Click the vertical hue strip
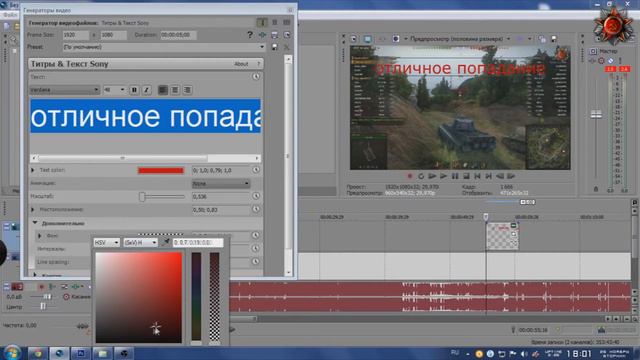Viewport: 640px width, 360px height. (x=196, y=296)
